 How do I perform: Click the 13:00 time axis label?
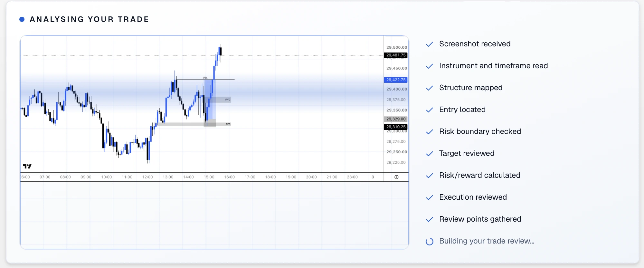[168, 177]
